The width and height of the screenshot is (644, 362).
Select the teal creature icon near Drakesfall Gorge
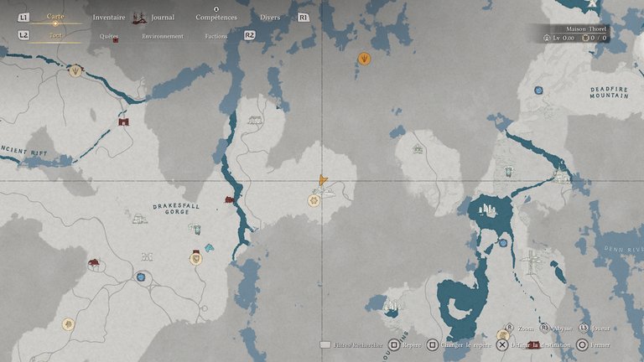pyautogui.click(x=210, y=247)
